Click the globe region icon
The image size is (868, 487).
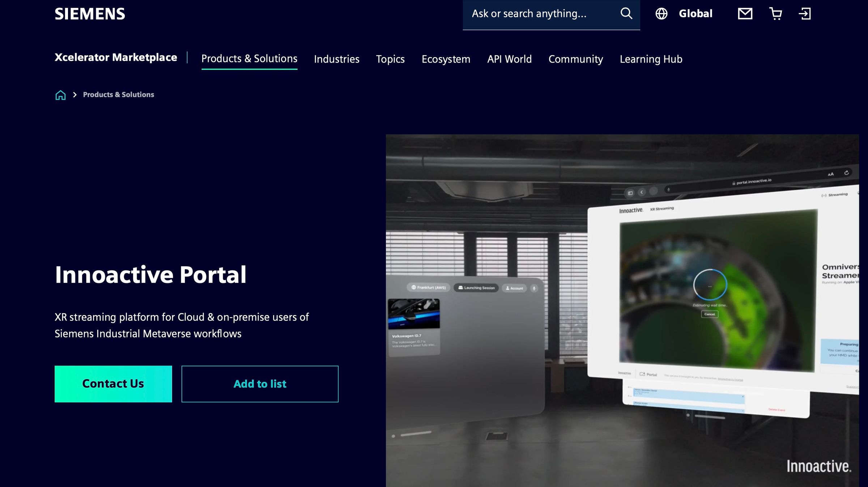[x=661, y=14]
